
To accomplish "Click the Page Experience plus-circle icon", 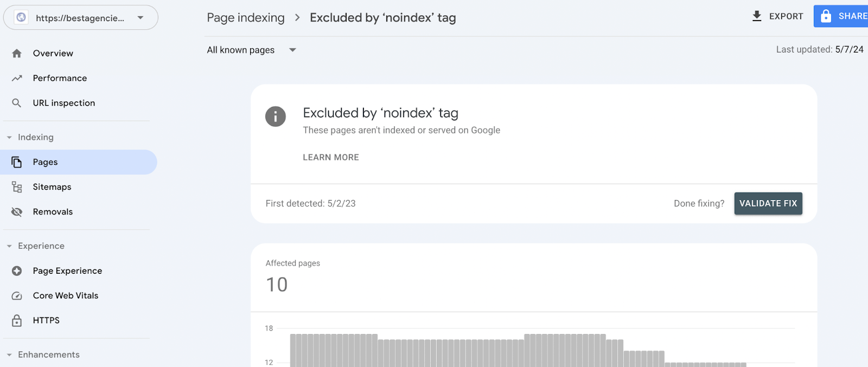I will pyautogui.click(x=17, y=271).
